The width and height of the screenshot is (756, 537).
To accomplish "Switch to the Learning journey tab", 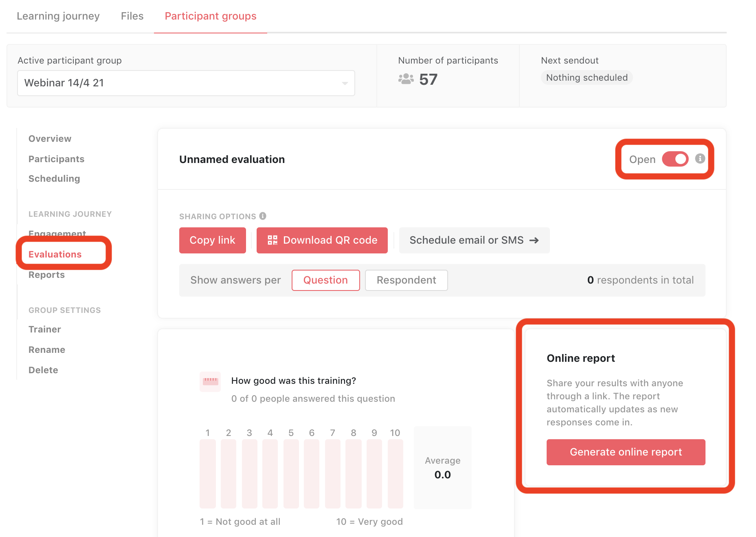I will click(x=58, y=16).
